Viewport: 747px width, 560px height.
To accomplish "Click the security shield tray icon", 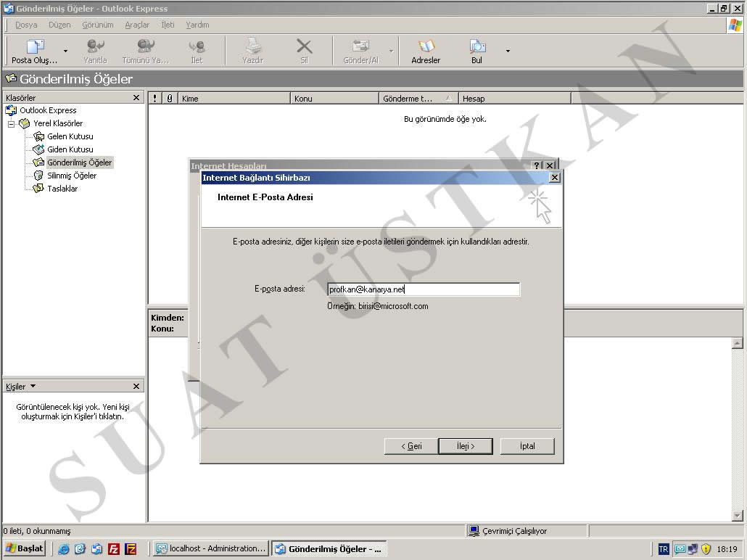I will click(x=706, y=549).
